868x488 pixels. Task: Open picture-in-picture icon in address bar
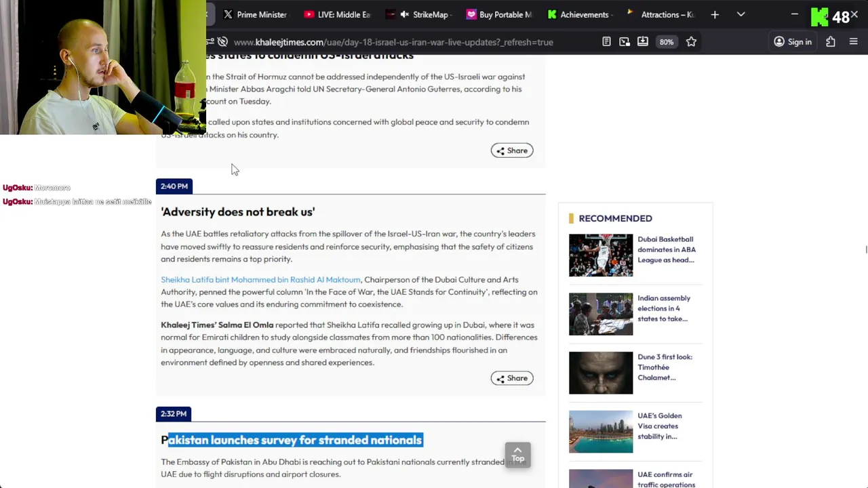point(625,42)
